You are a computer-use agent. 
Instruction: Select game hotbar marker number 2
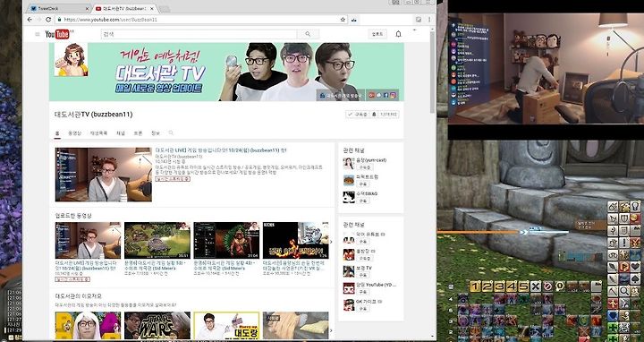pyautogui.click(x=487, y=286)
